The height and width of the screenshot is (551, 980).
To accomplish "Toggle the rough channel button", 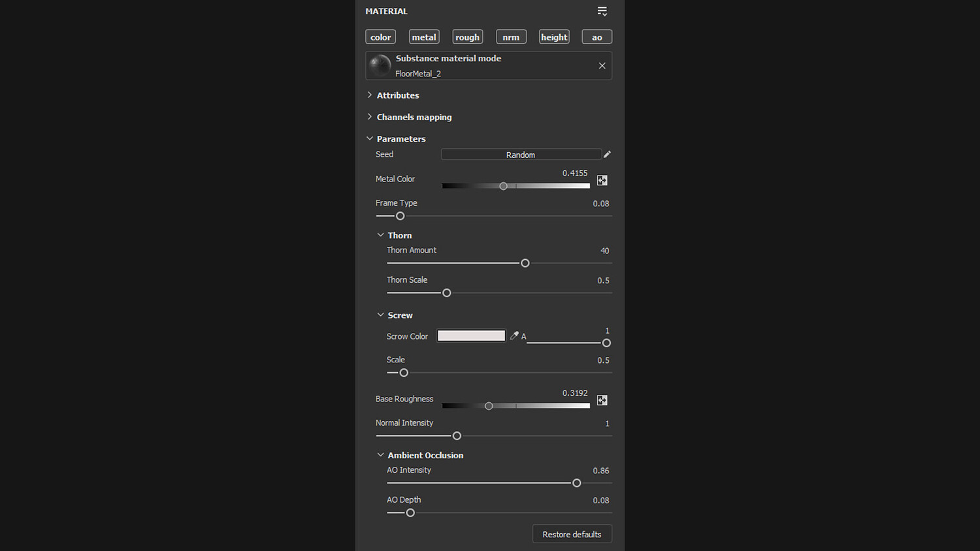I will (467, 37).
